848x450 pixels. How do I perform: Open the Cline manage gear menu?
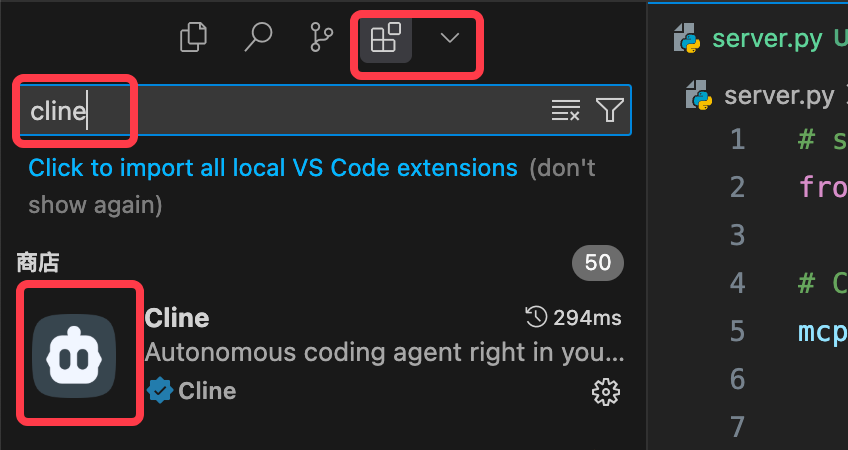[x=606, y=392]
